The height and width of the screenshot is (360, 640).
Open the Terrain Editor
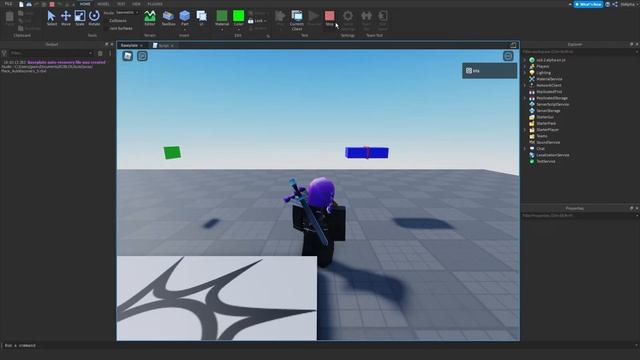[150, 18]
